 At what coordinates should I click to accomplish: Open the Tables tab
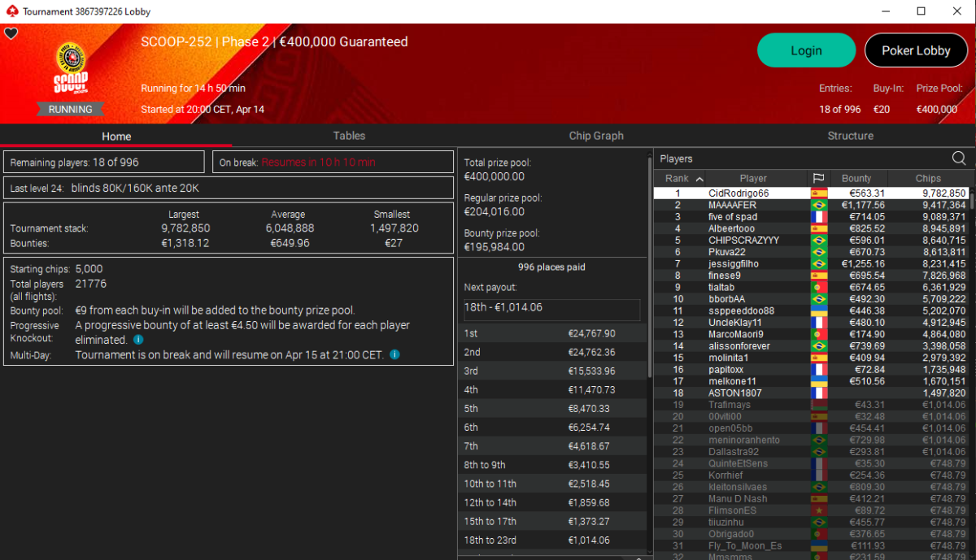click(349, 136)
